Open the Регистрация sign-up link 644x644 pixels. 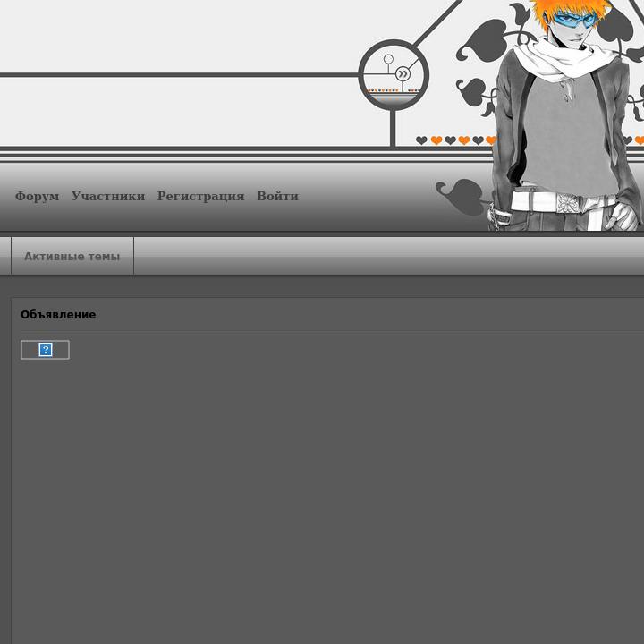(201, 196)
